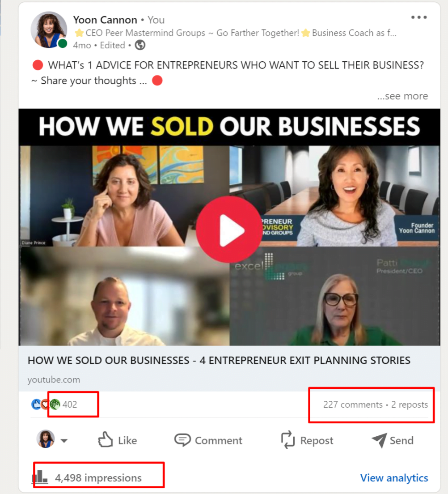Click the reaction emoji icons cluster
Image resolution: width=448 pixels, height=494 pixels.
click(x=46, y=404)
